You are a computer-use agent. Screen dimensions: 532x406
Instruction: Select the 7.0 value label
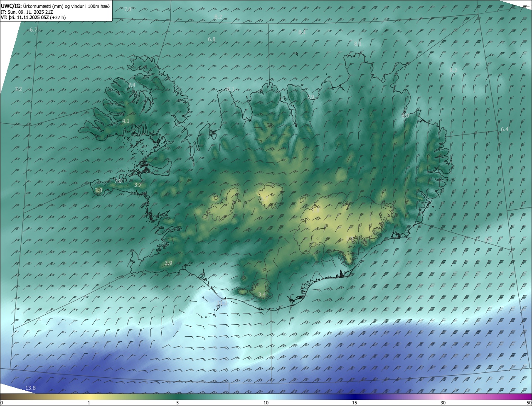pos(118,181)
